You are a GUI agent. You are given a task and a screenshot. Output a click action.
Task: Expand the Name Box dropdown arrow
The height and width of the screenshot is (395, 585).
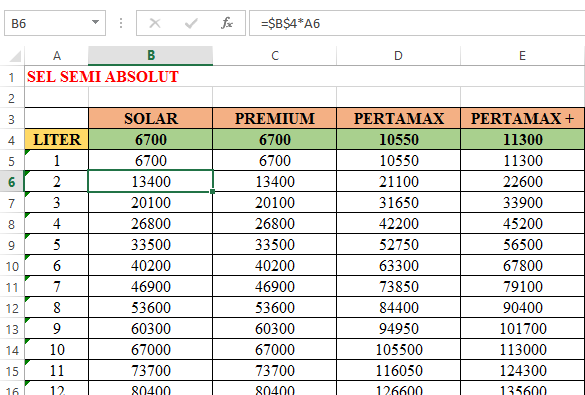[96, 22]
